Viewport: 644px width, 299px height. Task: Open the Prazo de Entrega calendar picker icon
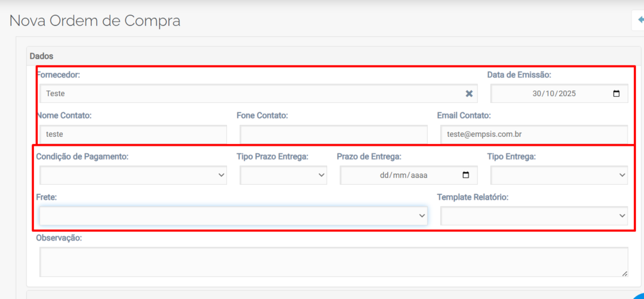pyautogui.click(x=465, y=175)
